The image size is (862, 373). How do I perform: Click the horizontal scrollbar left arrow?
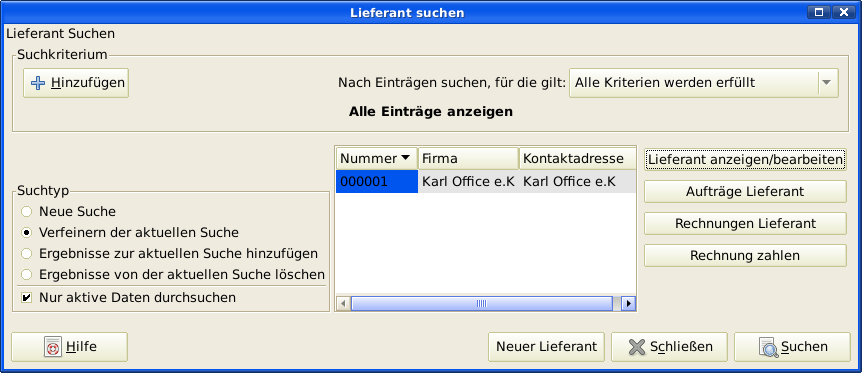point(343,303)
